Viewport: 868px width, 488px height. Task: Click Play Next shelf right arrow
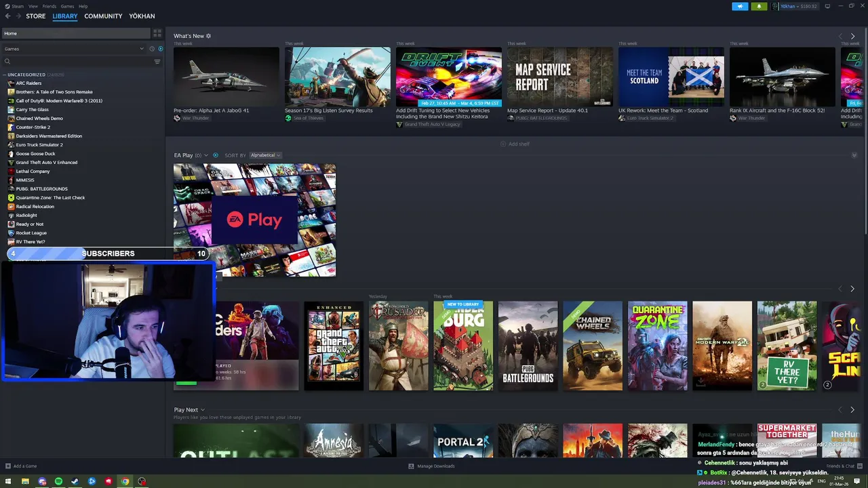pyautogui.click(x=852, y=410)
